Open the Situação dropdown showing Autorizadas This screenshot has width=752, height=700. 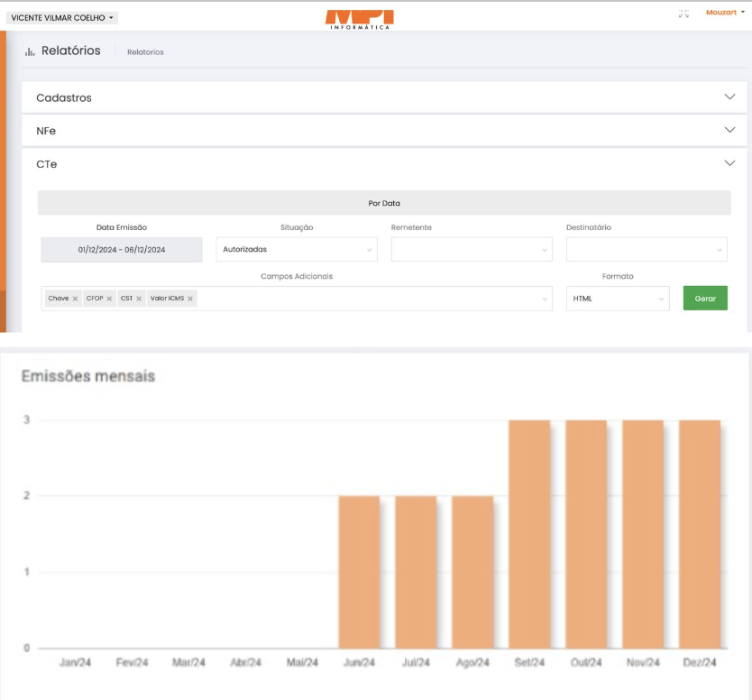click(x=296, y=249)
